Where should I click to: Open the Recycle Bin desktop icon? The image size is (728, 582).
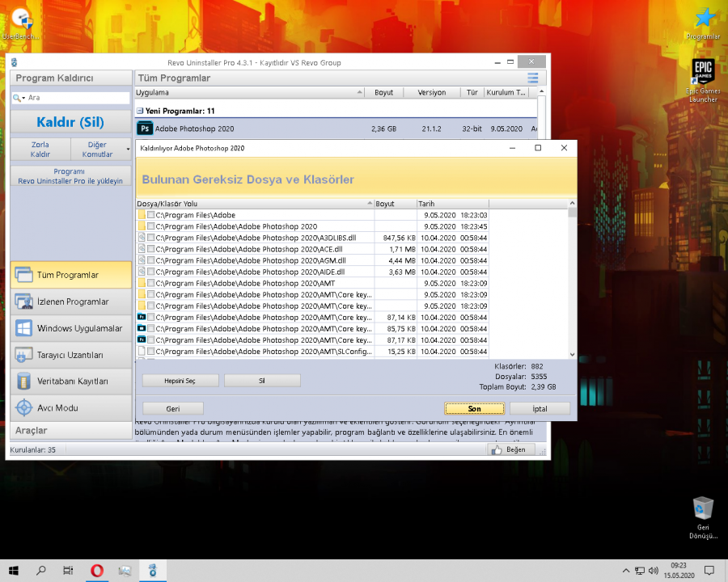pos(703,508)
